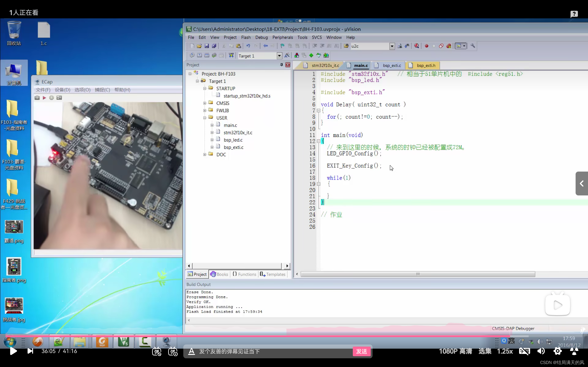This screenshot has height=367, width=588.
Task: Toggle the bilibili danmaku display icon
Action: pos(157,351)
